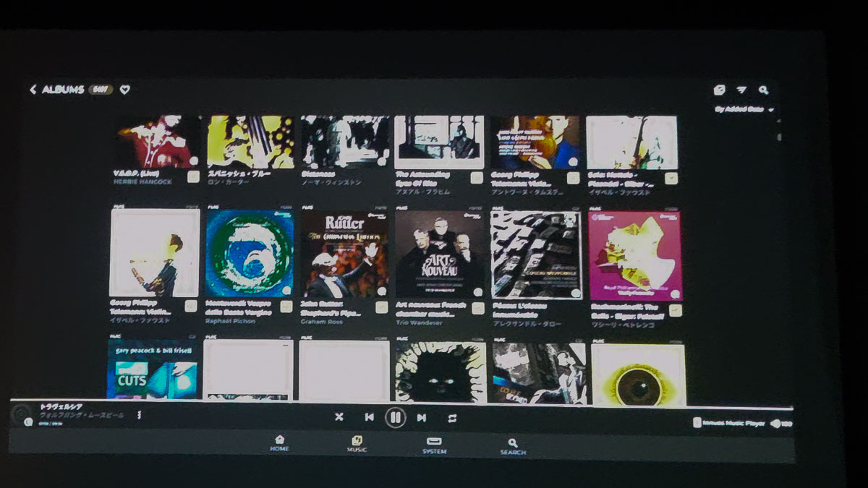
Task: Open the 'By Added Date' sort dropdown
Action: tap(744, 109)
